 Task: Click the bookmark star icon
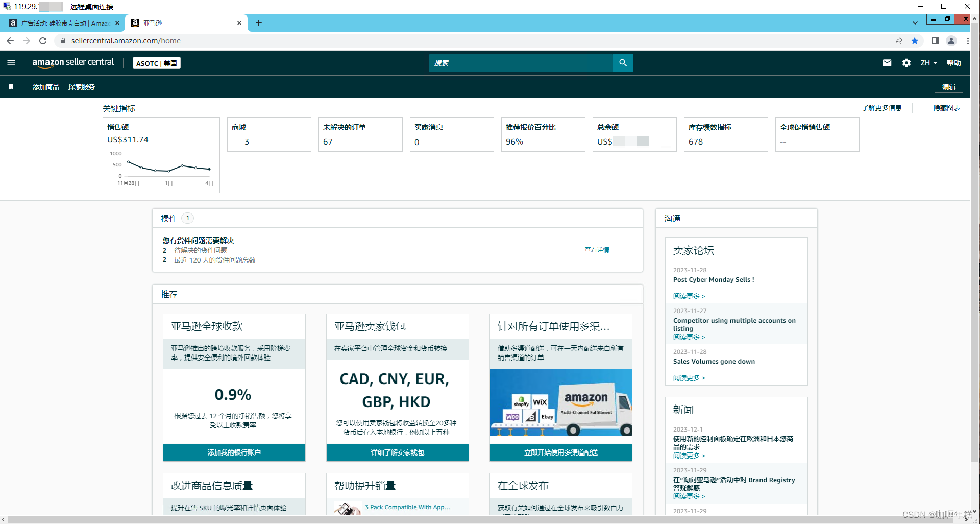click(x=915, y=41)
